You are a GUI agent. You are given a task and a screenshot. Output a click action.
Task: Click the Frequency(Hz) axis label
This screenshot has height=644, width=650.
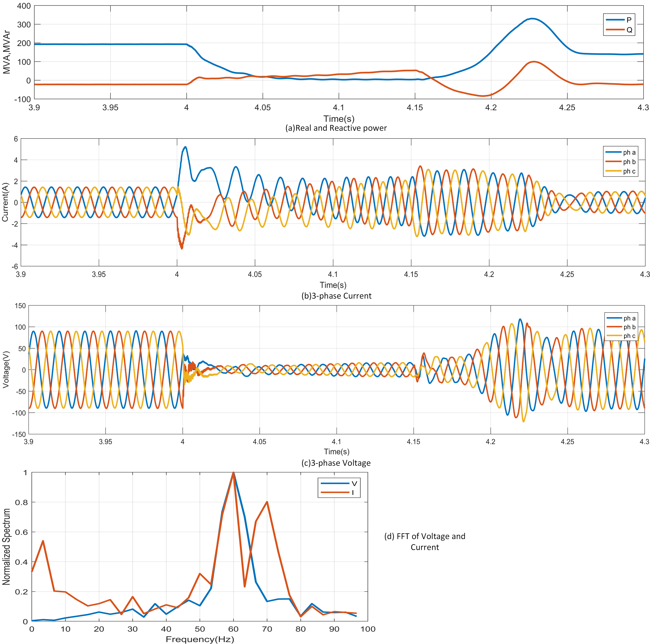pos(200,639)
